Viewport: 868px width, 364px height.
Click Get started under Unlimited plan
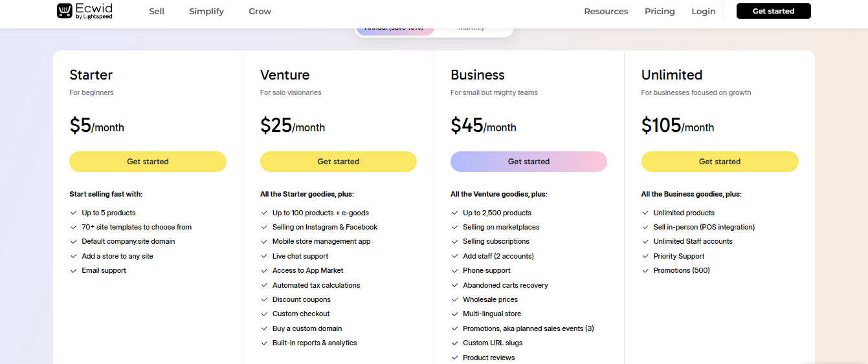point(720,162)
